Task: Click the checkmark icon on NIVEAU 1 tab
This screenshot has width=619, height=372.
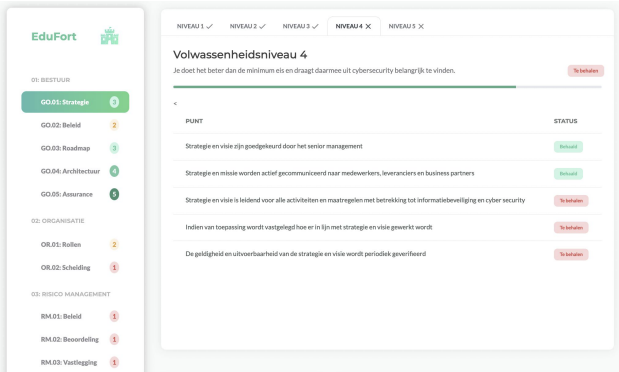Action: click(x=210, y=26)
